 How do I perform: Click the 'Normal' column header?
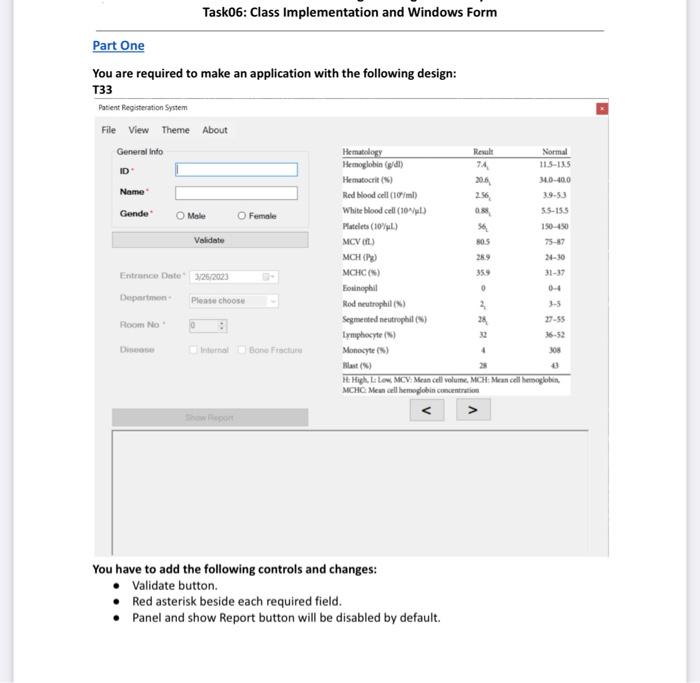(x=554, y=152)
